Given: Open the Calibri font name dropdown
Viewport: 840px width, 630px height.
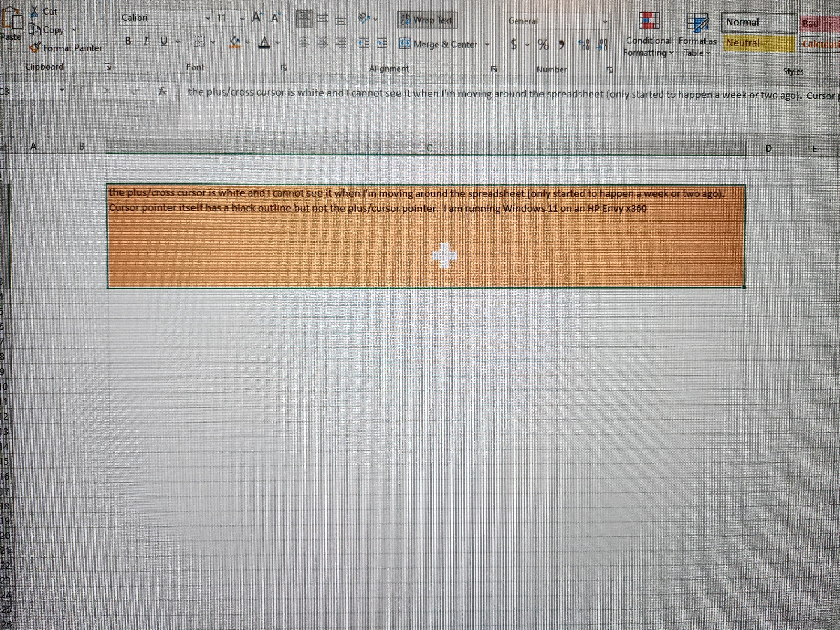Looking at the screenshot, I should [x=208, y=18].
